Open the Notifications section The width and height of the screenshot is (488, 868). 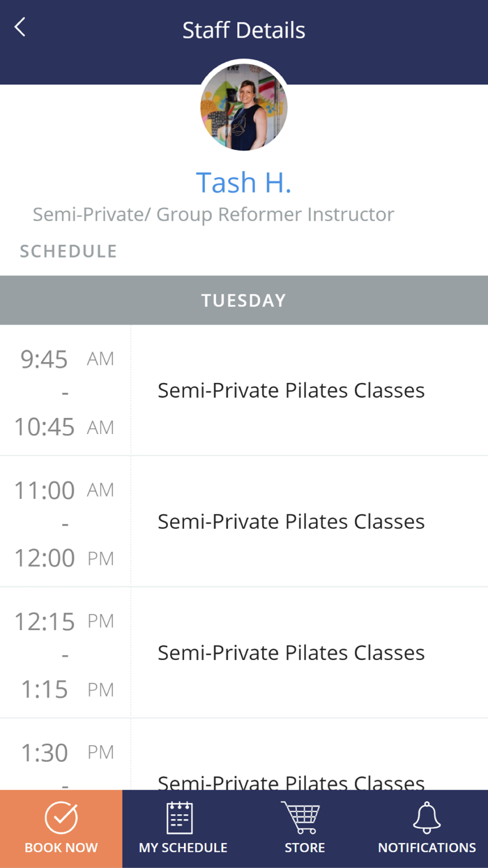click(x=426, y=829)
